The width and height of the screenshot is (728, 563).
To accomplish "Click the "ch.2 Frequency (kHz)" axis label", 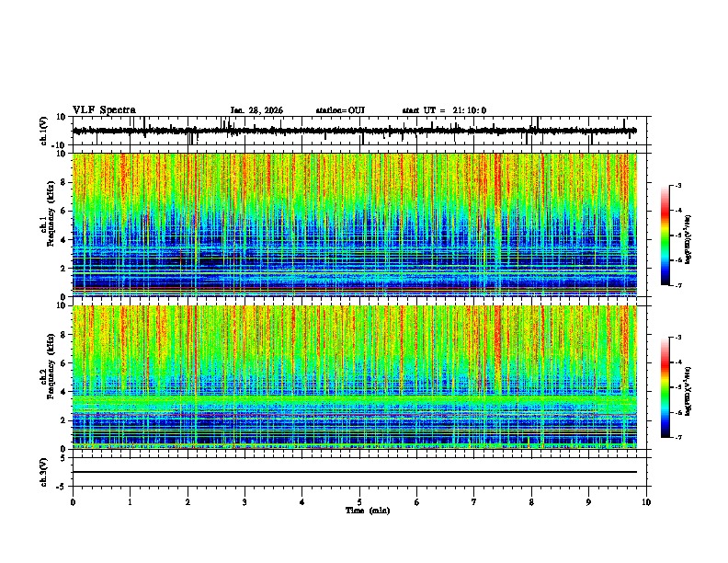I will click(x=48, y=366).
